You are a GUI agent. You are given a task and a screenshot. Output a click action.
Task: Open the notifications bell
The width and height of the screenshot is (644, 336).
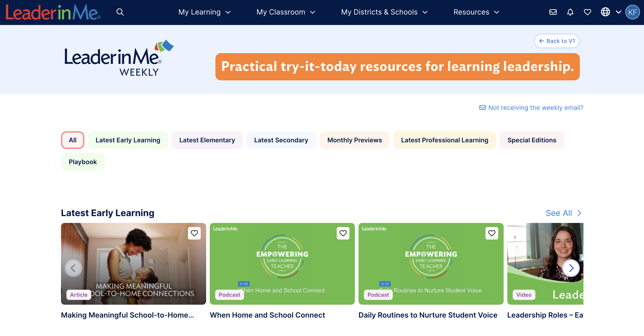click(570, 12)
